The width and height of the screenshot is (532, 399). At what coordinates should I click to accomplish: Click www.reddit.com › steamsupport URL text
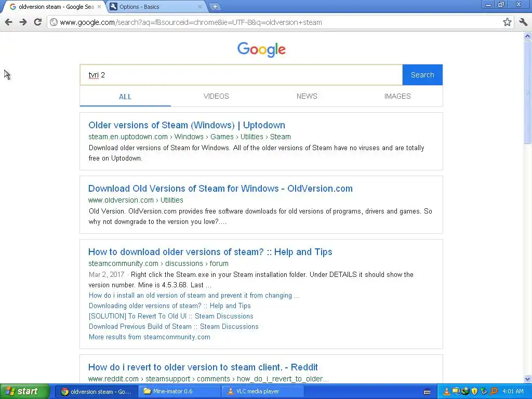pyautogui.click(x=208, y=379)
